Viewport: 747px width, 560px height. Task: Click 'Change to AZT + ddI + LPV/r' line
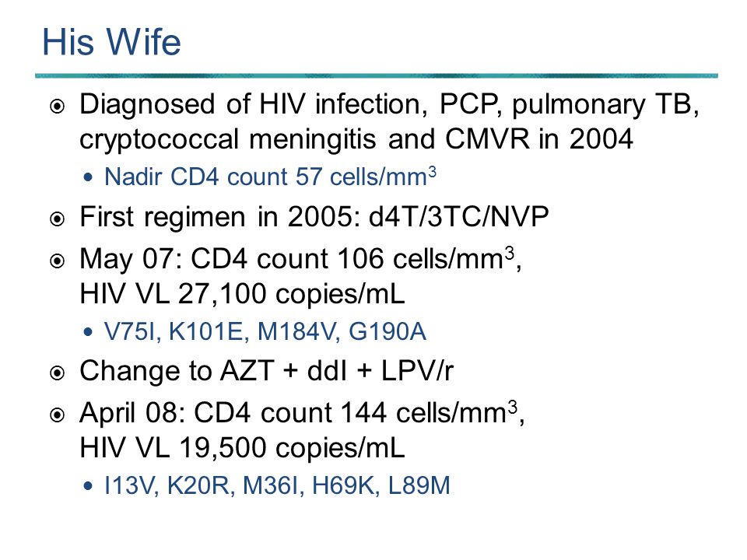click(x=266, y=371)
